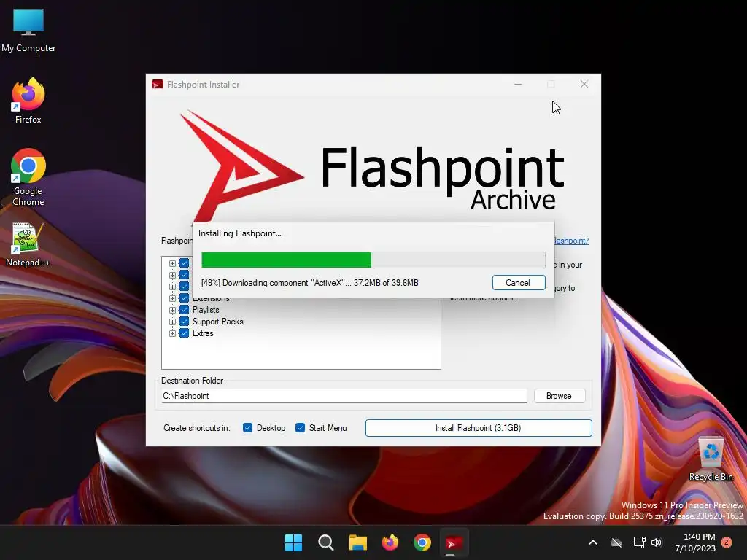This screenshot has height=560, width=747.
Task: Launch Firefox from the taskbar
Action: tap(390, 542)
